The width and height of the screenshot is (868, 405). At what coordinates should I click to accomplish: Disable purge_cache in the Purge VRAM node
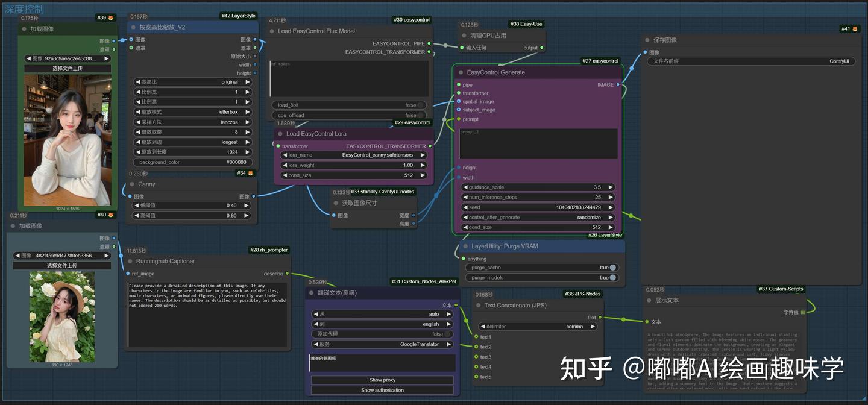click(x=613, y=267)
